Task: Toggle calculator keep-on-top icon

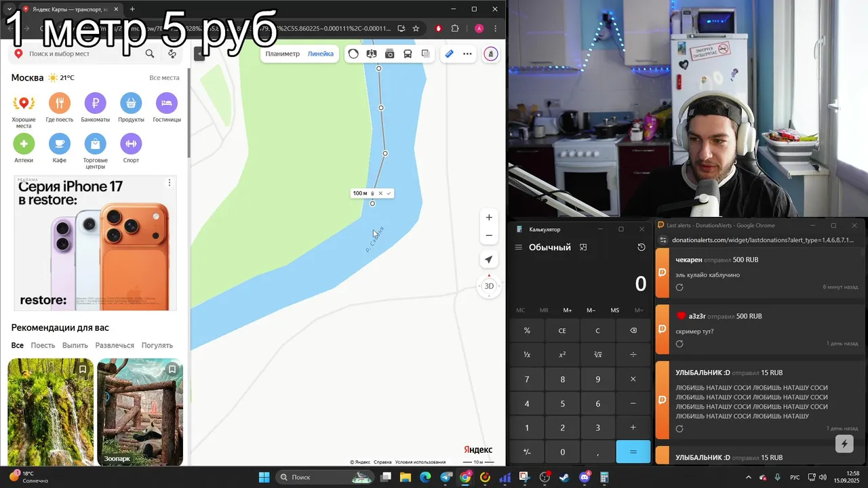Action: click(x=583, y=247)
